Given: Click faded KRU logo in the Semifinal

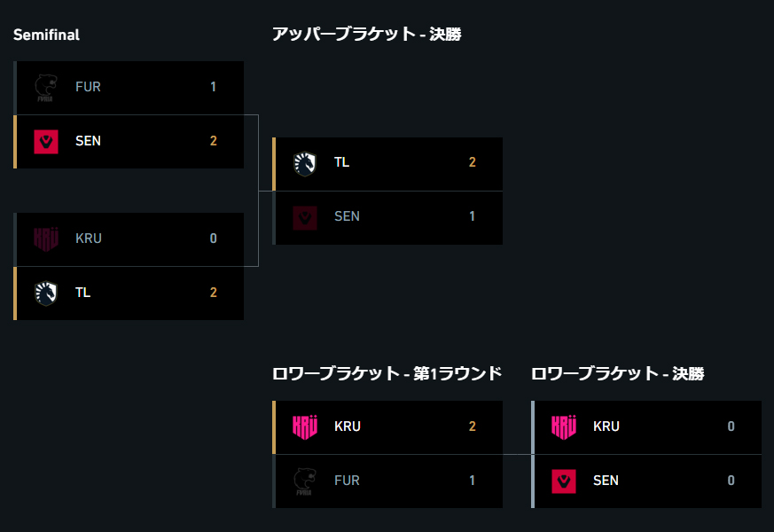Looking at the screenshot, I should point(46,239).
